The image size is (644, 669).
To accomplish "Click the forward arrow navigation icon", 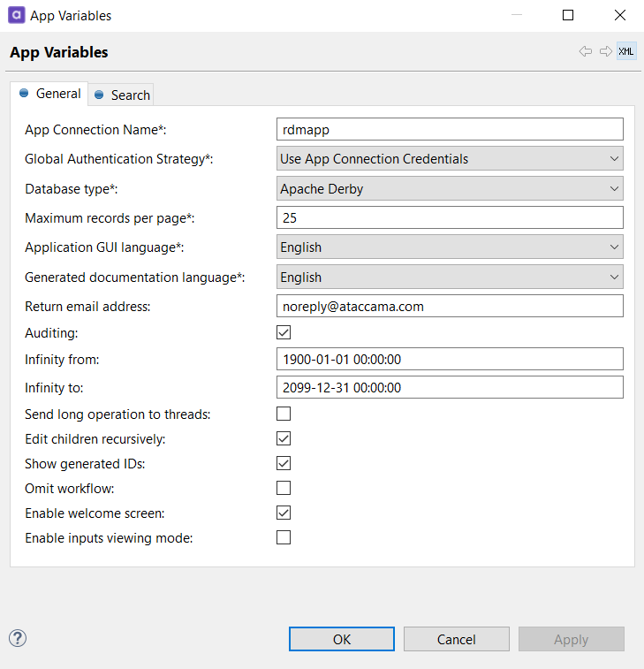I will click(605, 51).
